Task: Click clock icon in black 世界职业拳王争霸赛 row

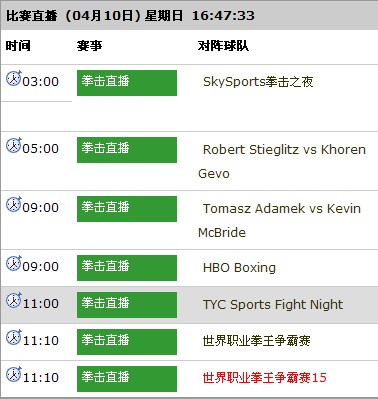Action: [x=14, y=337]
